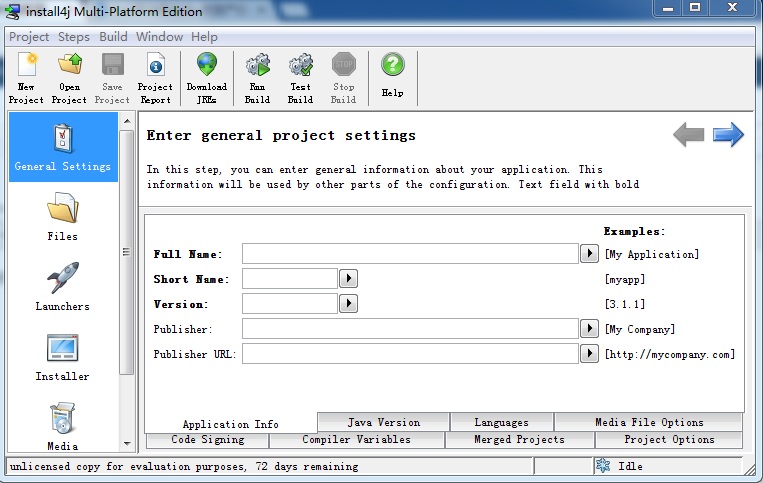The image size is (763, 483).
Task: Maximize the install4j window
Action: 695,7
